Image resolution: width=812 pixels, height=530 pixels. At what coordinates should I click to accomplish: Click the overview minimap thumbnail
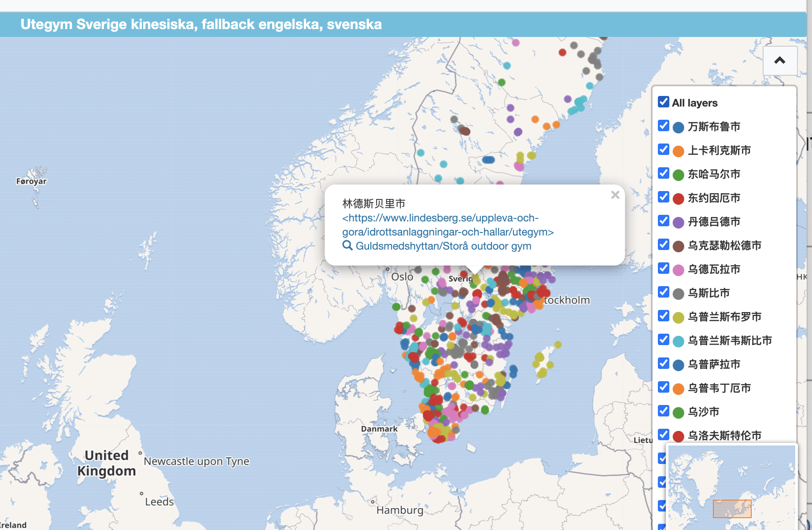[732, 487]
